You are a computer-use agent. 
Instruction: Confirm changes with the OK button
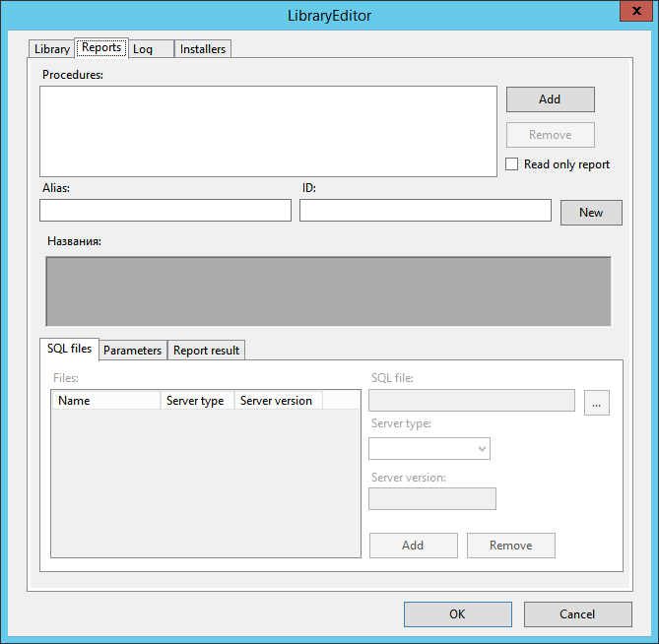coord(457,614)
